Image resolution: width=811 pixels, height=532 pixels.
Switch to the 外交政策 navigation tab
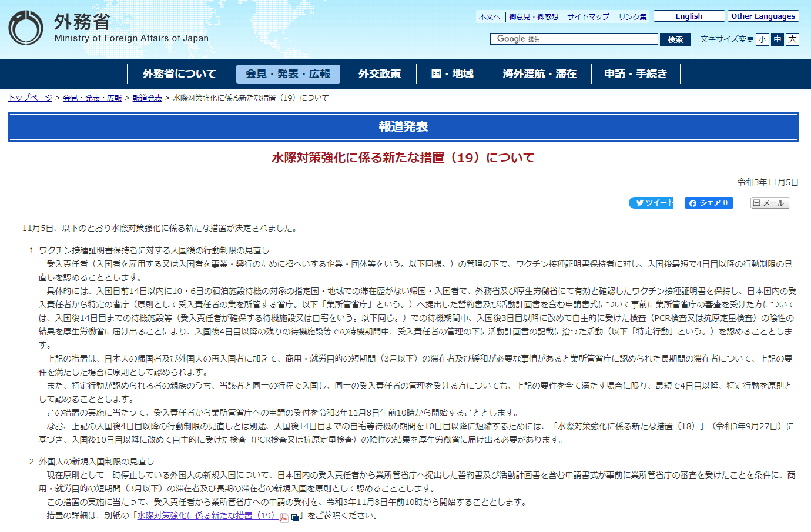pyautogui.click(x=379, y=73)
